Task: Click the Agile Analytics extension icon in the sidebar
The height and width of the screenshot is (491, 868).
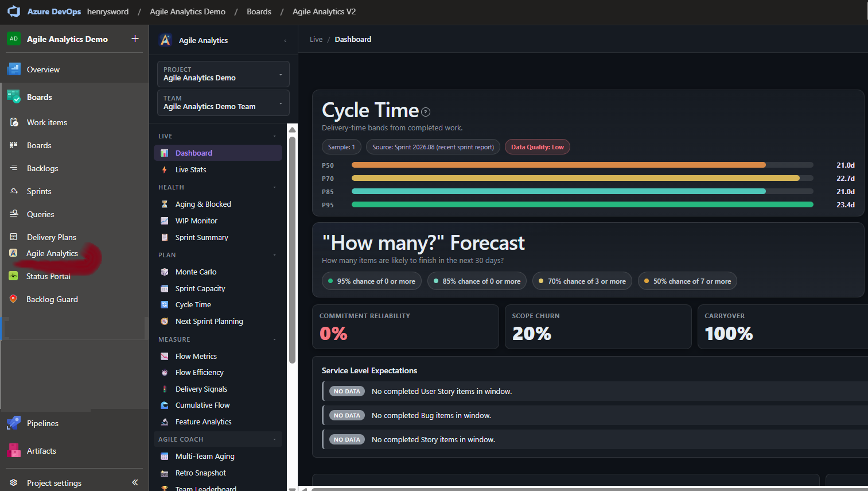Action: point(13,253)
